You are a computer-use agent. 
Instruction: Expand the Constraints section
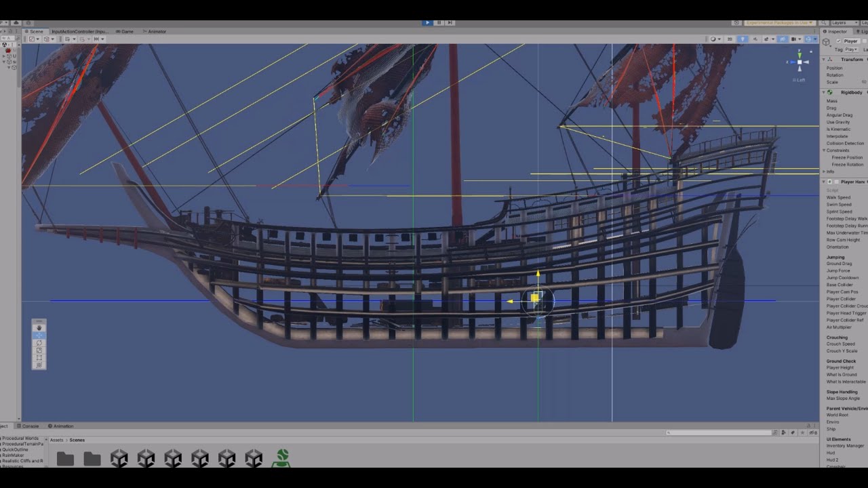[x=825, y=150]
